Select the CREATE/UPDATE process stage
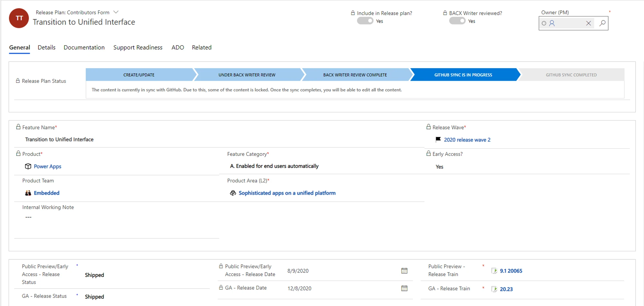Image resolution: width=644 pixels, height=306 pixels. coord(138,75)
